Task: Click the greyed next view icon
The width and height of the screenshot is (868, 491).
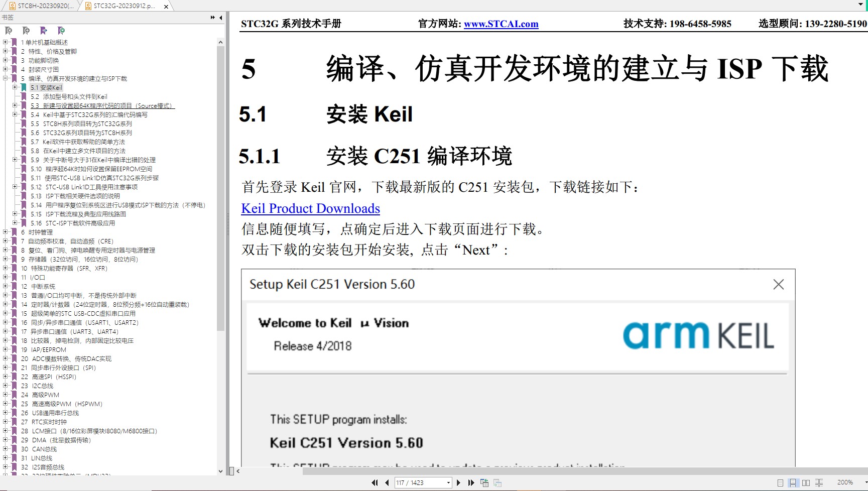Action: [x=498, y=482]
